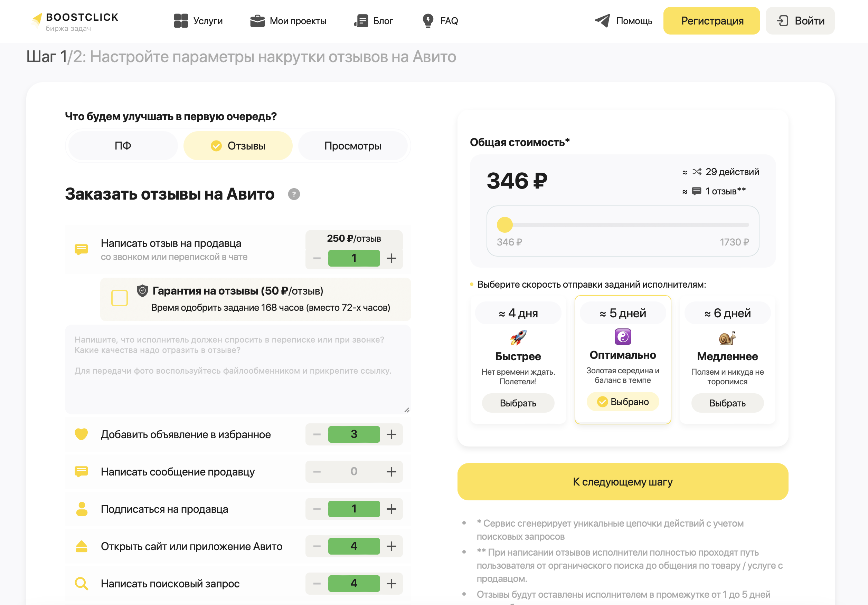Image resolution: width=868 pixels, height=605 pixels.
Task: Increase Написать сообщение продавцу count
Action: 391,472
